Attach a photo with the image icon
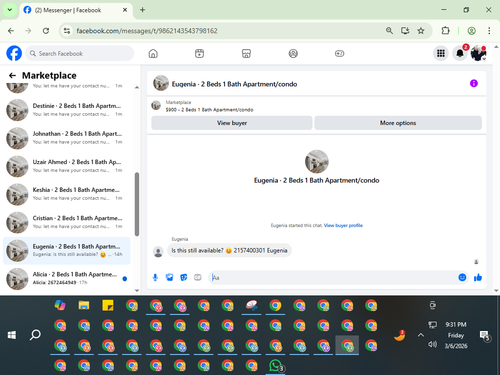The width and height of the screenshot is (500, 375). tap(170, 277)
